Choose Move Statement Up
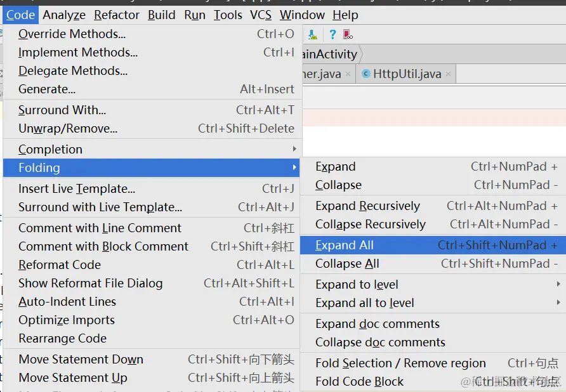Viewport: 566px width, 392px height. click(152, 378)
